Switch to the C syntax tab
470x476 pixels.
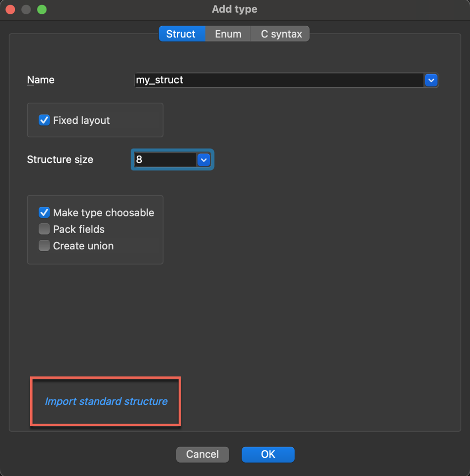(279, 34)
